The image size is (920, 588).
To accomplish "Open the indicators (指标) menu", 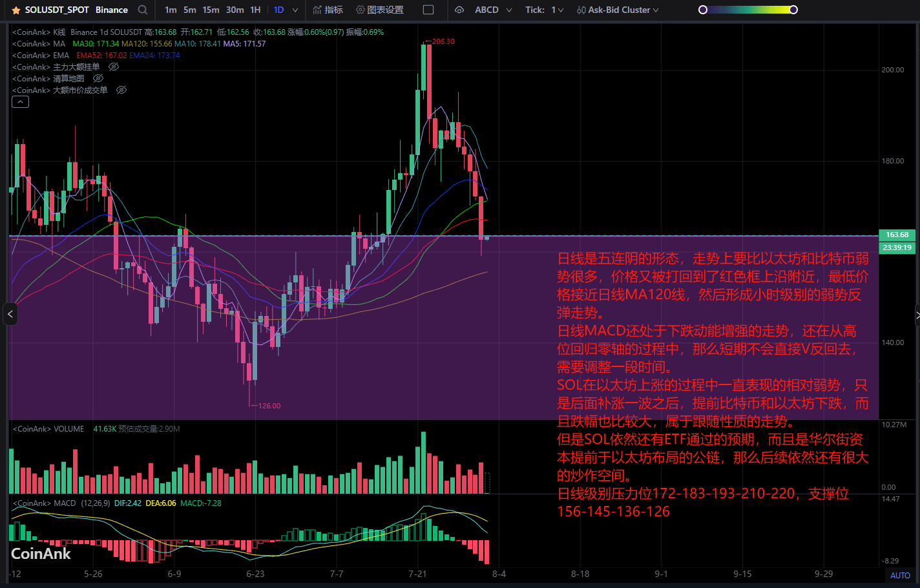I will pyautogui.click(x=328, y=10).
